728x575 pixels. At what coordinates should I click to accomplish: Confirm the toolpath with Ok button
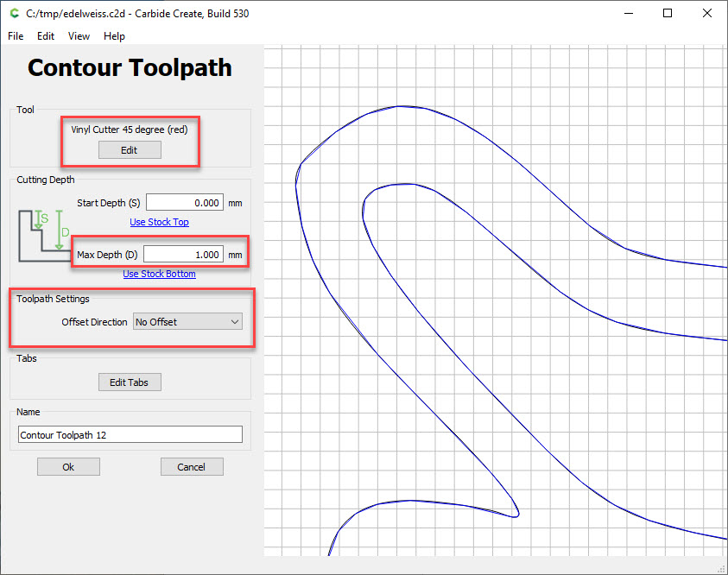point(68,467)
